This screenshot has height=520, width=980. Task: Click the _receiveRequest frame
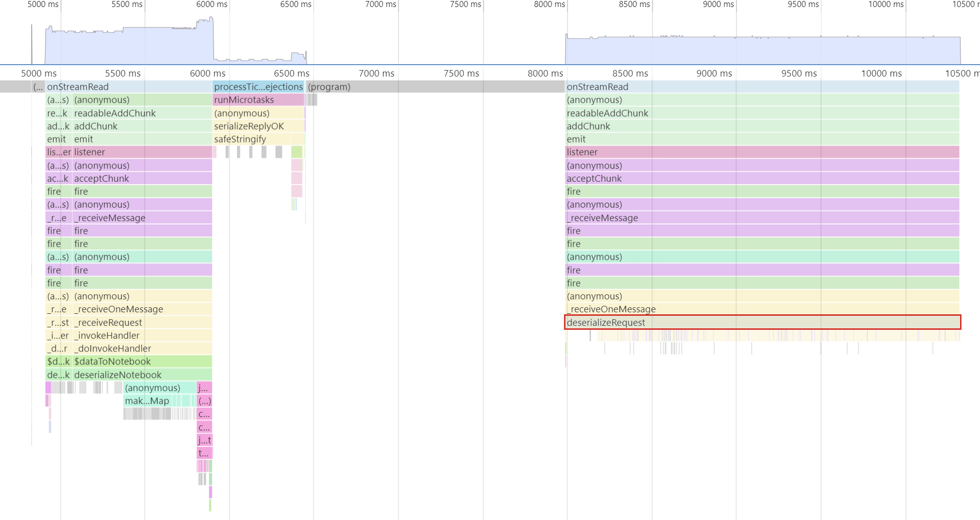click(142, 322)
